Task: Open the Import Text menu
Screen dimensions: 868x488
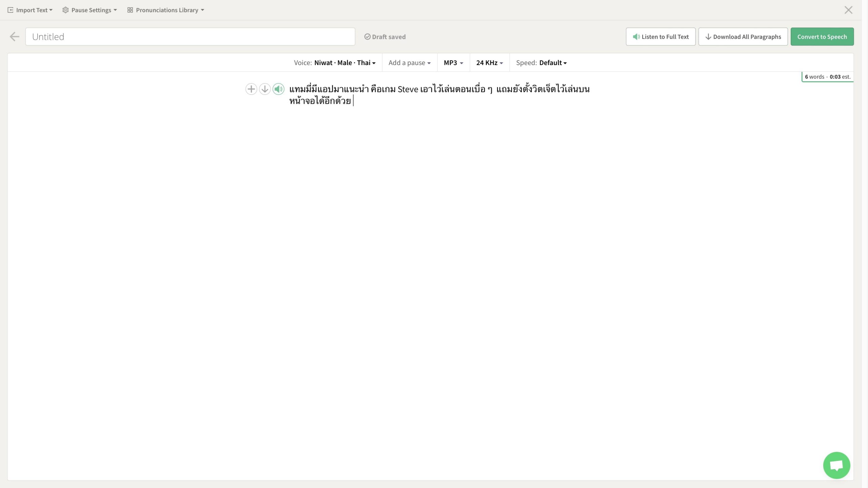Action: [x=30, y=10]
